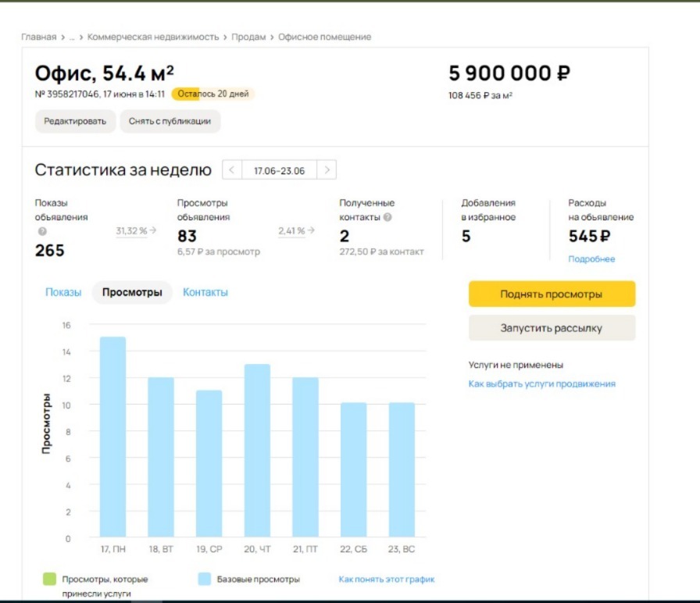Screen dimensions: 700x603
Task: Go to the previous week's statistics
Action: (x=233, y=169)
